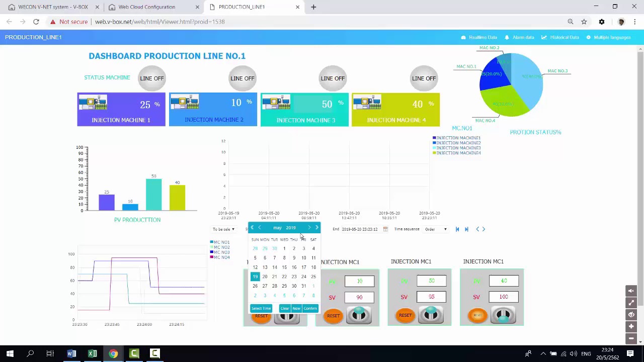Jump to last page of history data
The image size is (644, 362).
click(466, 229)
